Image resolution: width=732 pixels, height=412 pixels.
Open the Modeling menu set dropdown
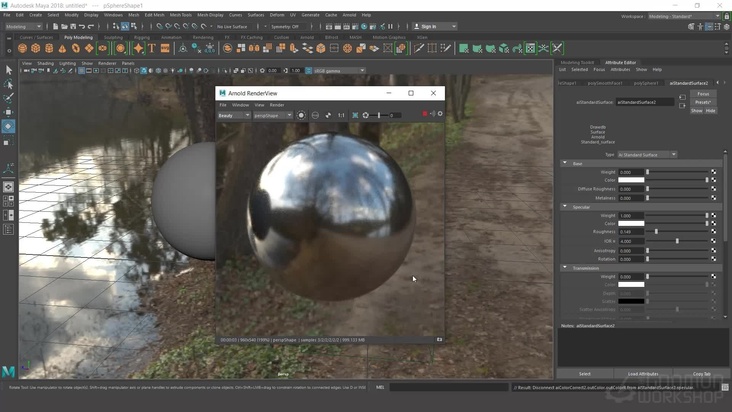point(23,27)
